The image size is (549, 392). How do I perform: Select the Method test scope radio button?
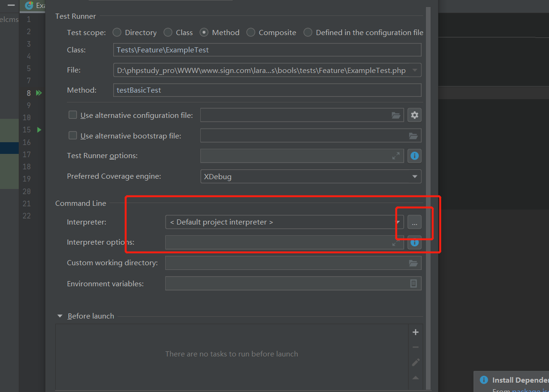click(204, 33)
